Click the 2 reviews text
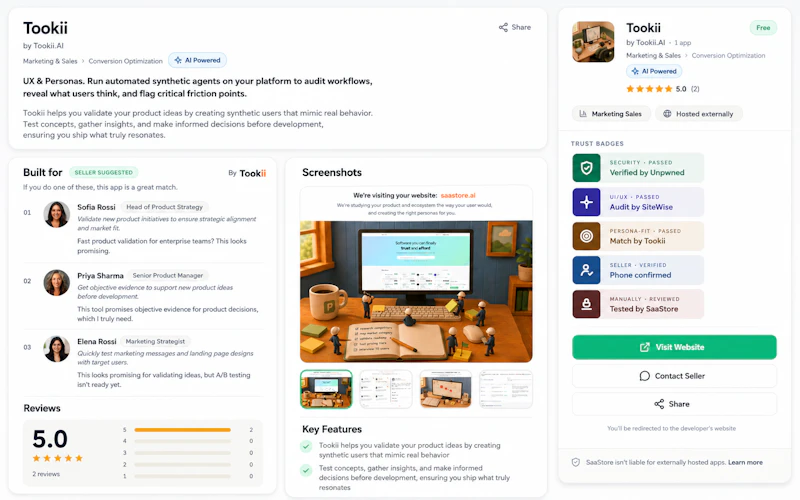This screenshot has width=800, height=500. tap(46, 474)
